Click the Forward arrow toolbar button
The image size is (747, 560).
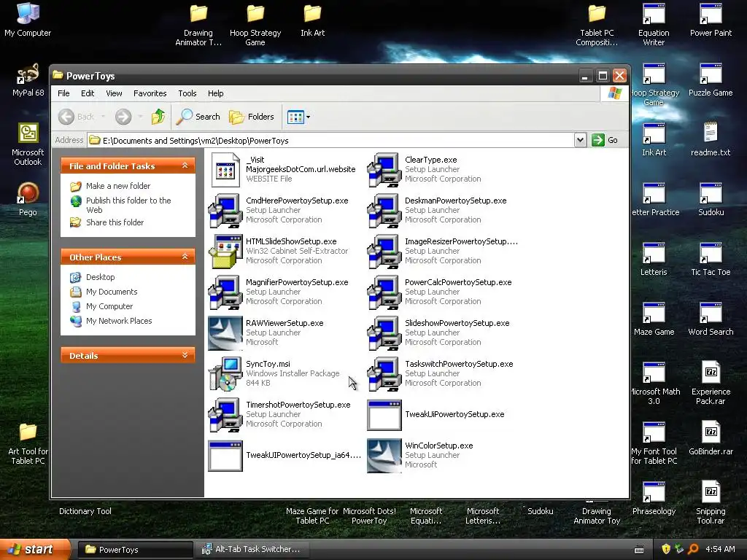[123, 117]
